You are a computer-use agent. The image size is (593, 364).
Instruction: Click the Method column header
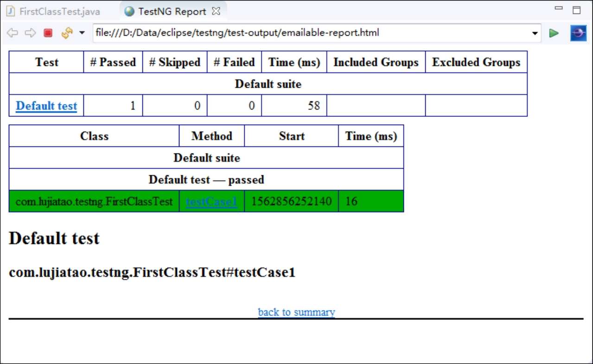pyautogui.click(x=212, y=136)
